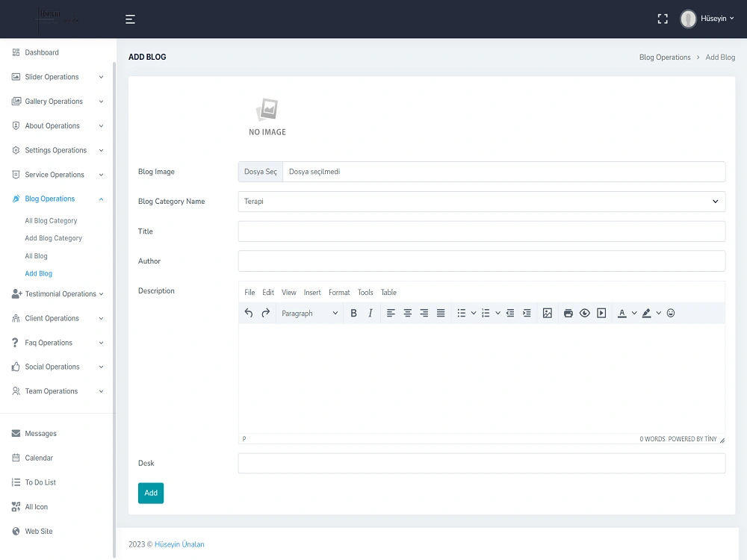Preview content with the eye icon
Image resolution: width=747 pixels, height=560 pixels.
click(x=585, y=313)
